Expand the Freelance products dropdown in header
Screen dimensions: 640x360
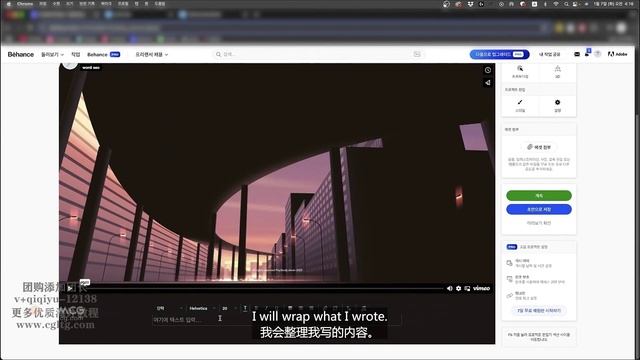[151, 54]
